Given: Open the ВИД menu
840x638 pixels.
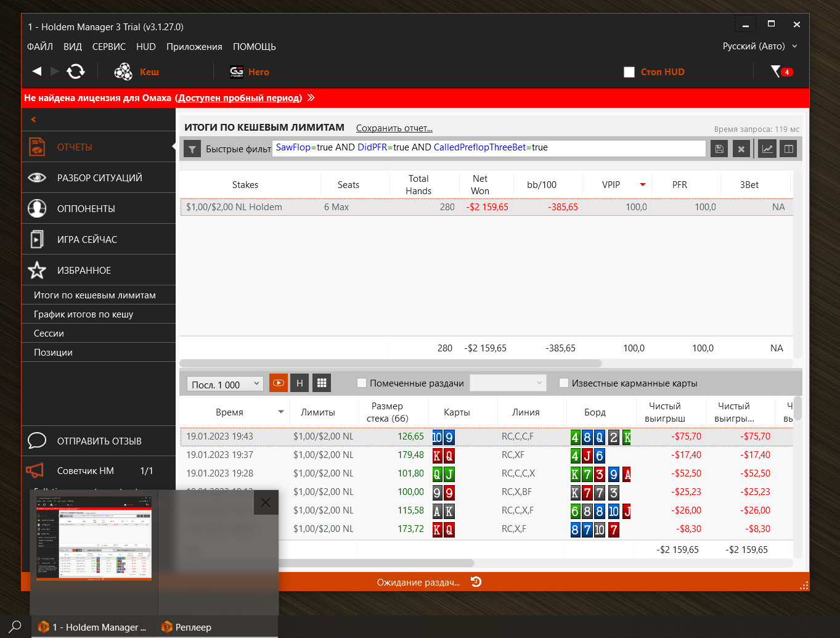Looking at the screenshot, I should click(x=73, y=47).
